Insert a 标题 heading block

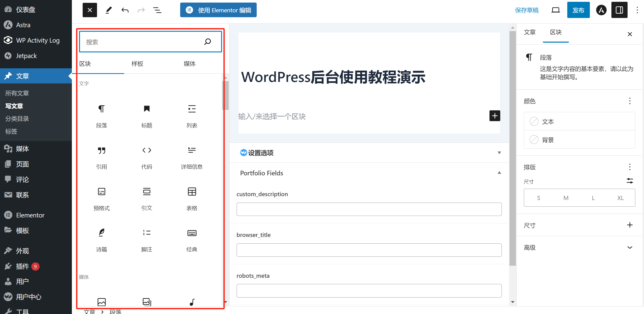147,116
